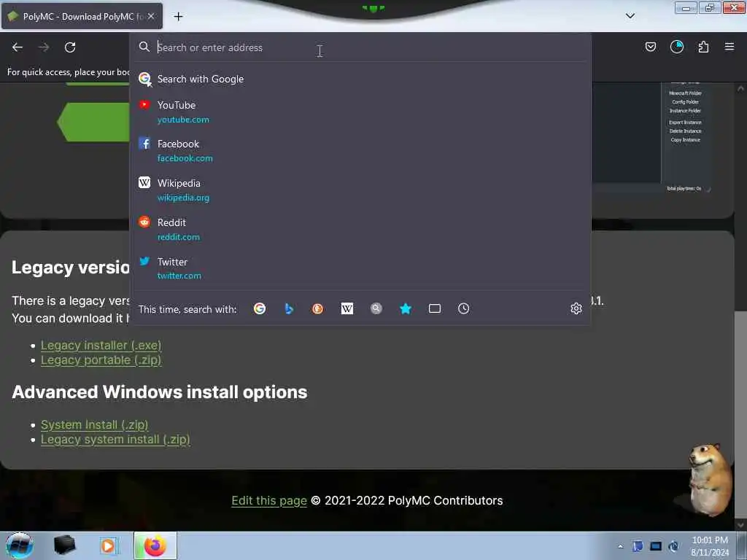Select the Reddit suggestion

pos(360,230)
